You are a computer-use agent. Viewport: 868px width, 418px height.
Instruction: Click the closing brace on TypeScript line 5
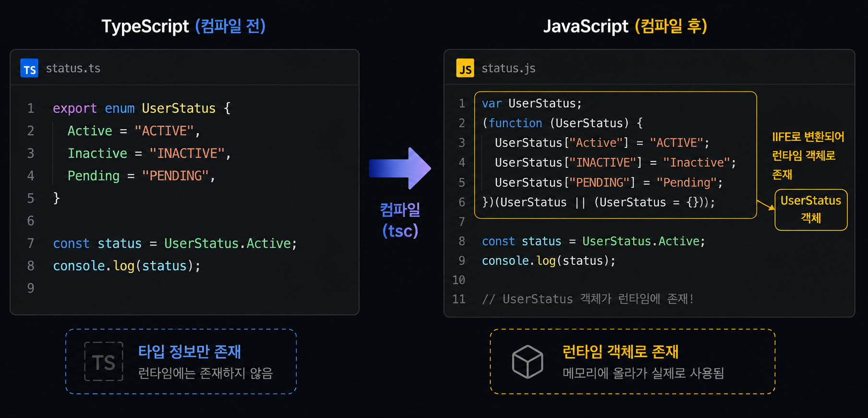[x=56, y=198]
